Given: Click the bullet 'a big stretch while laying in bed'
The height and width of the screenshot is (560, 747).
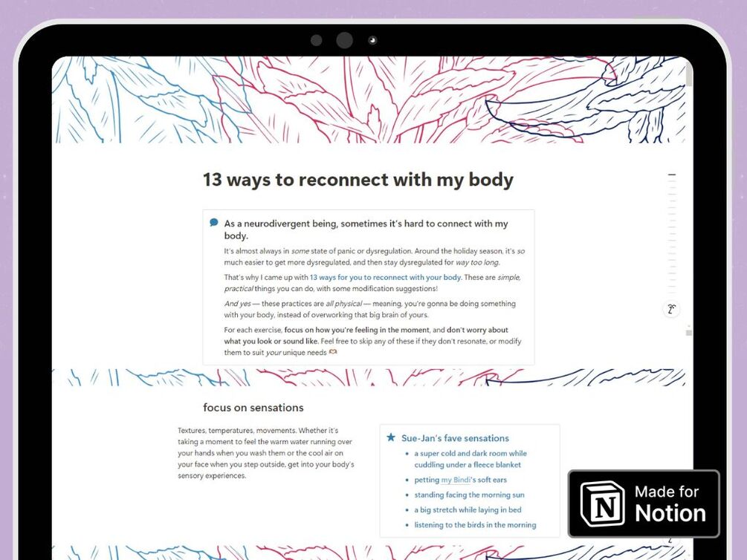Looking at the screenshot, I should coord(468,509).
